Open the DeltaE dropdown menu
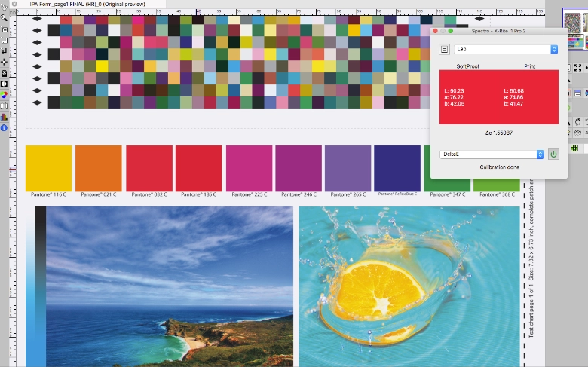The image size is (588, 367). (492, 154)
